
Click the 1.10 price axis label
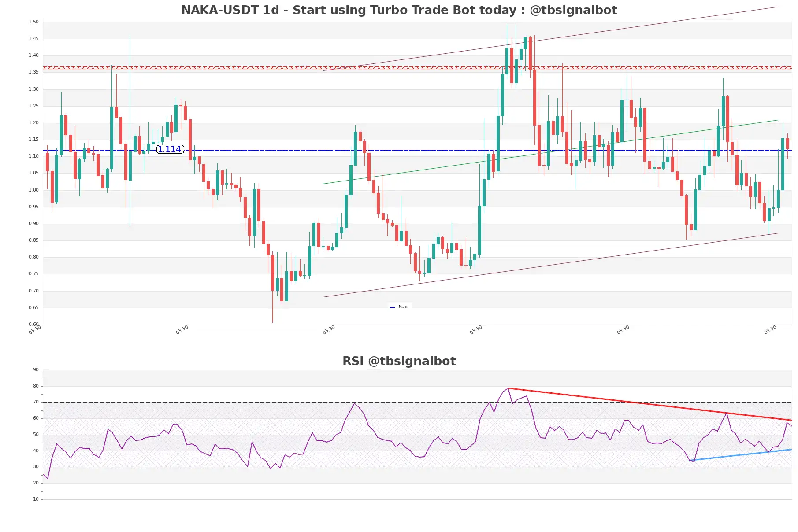33,156
